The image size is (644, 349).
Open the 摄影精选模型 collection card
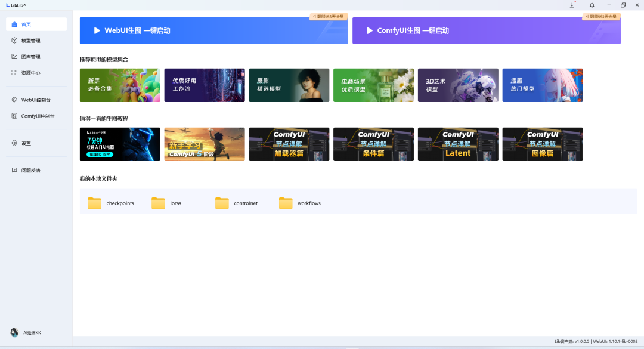tap(289, 85)
